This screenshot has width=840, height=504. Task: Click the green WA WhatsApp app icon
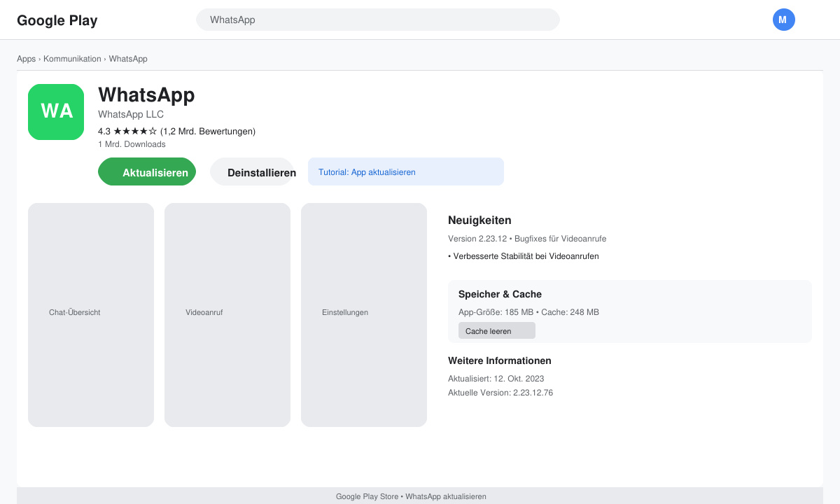click(56, 112)
